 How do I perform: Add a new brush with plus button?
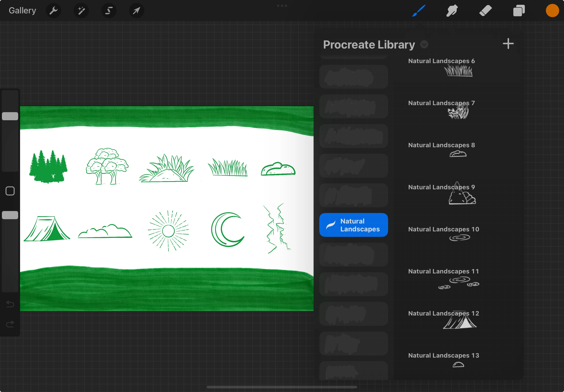point(508,44)
